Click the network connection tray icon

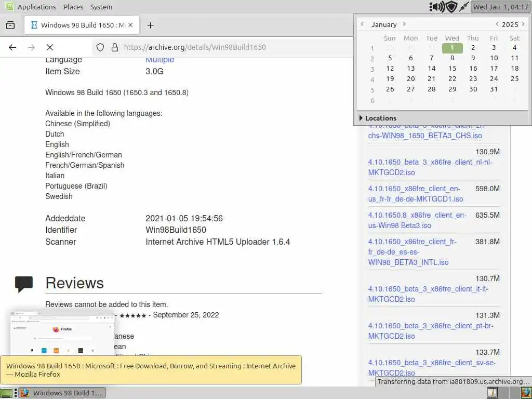coord(463,7)
